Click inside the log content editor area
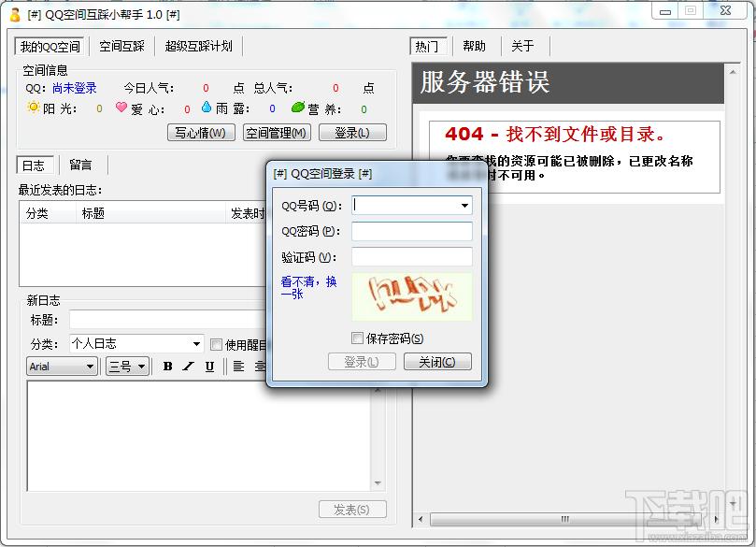The width and height of the screenshot is (756, 547). click(x=199, y=436)
